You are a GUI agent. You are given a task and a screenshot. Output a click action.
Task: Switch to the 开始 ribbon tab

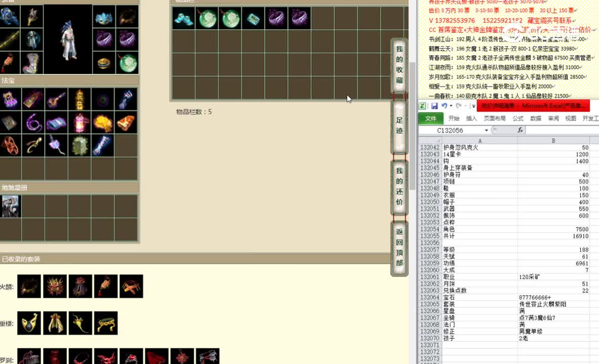453,118
